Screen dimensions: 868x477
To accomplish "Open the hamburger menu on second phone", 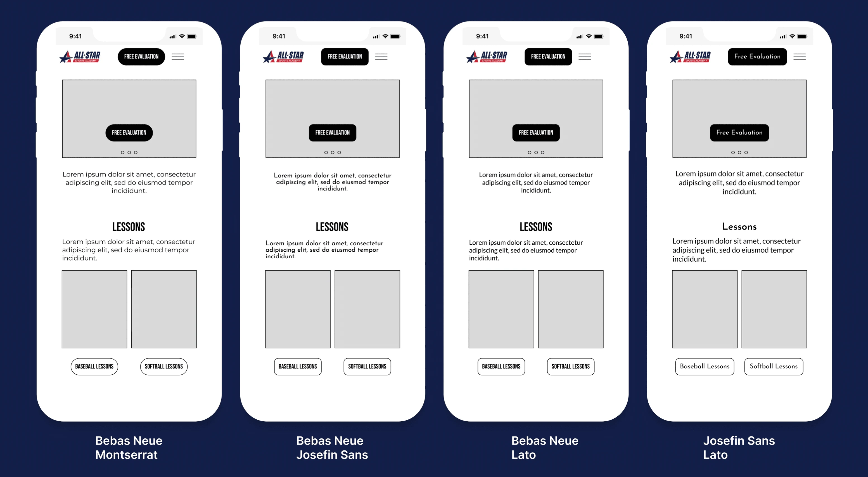I will (380, 56).
